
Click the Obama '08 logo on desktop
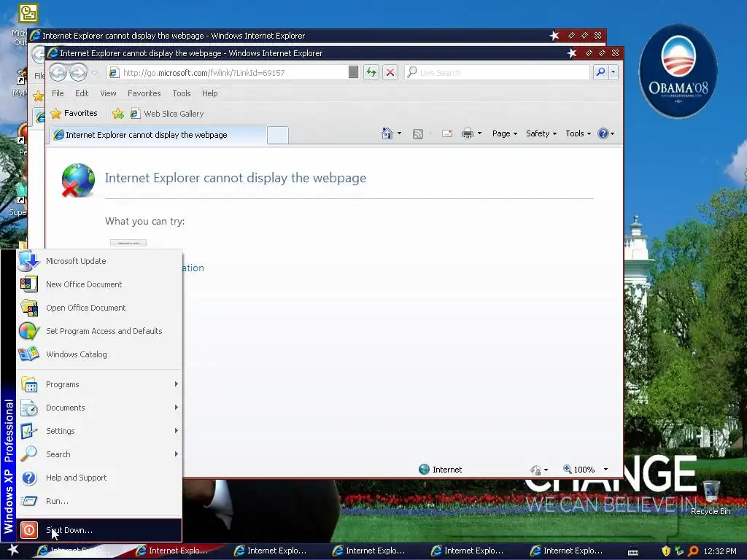click(x=678, y=71)
